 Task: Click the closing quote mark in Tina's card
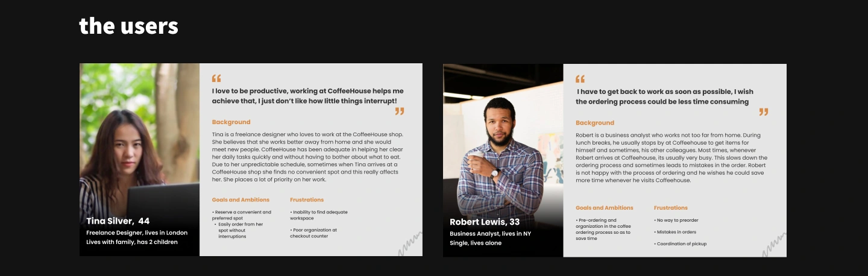click(x=400, y=111)
